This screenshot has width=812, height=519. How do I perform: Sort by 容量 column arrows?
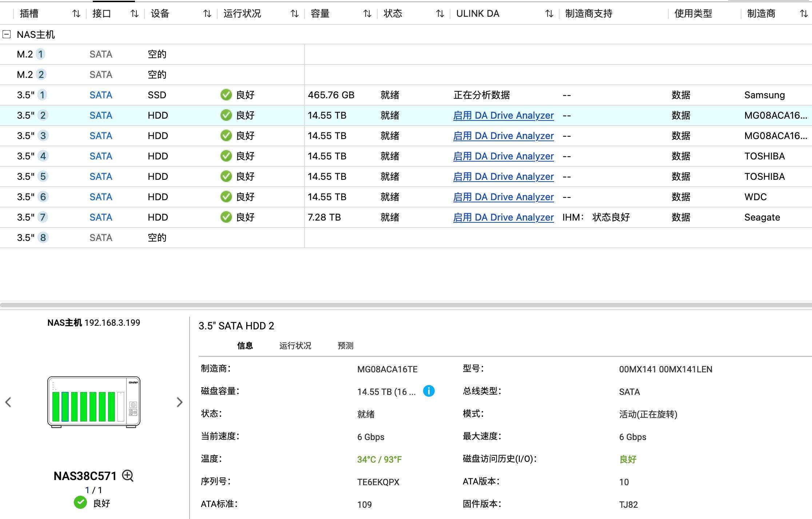(x=367, y=14)
